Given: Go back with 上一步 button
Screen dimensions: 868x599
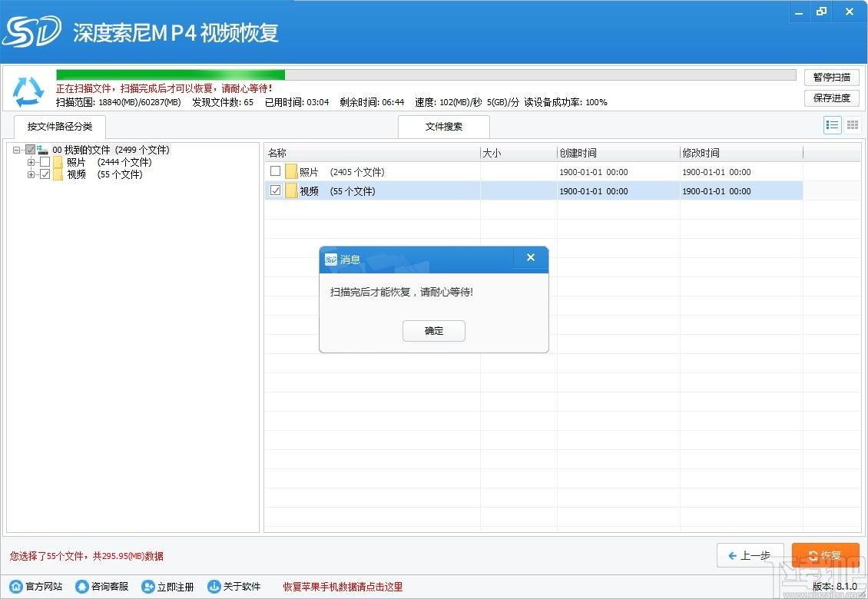Looking at the screenshot, I should coord(750,555).
